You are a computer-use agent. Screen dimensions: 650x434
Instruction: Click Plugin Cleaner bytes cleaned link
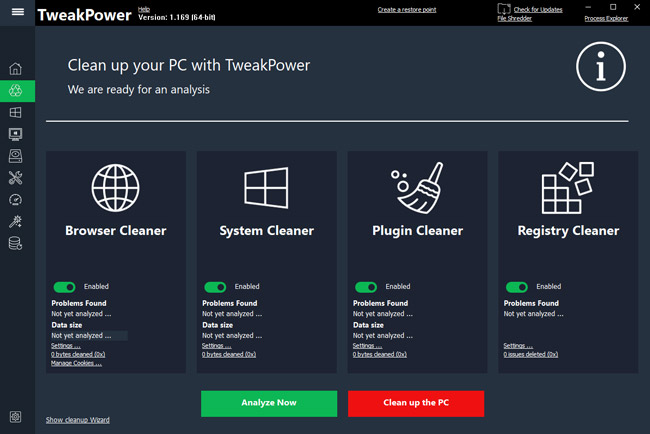380,354
